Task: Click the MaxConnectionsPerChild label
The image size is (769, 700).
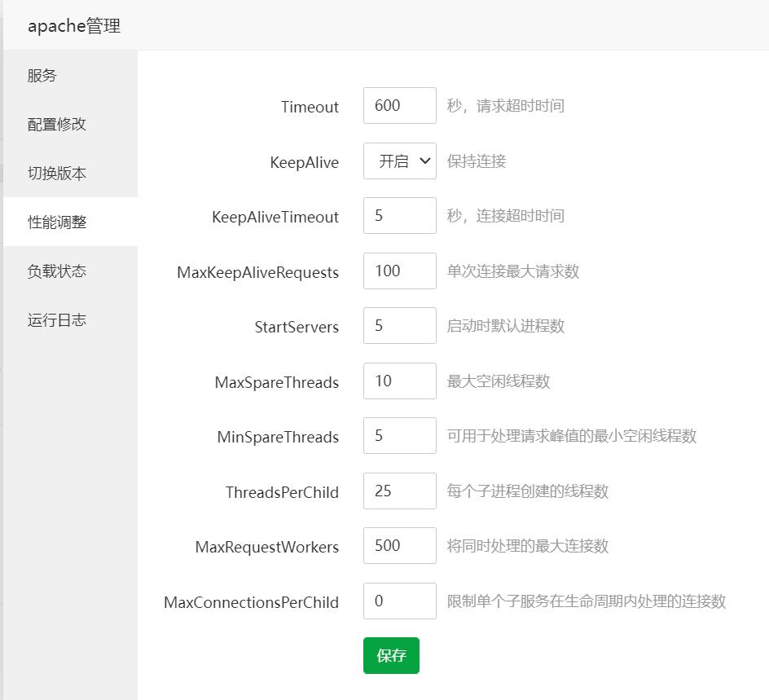Action: click(251, 601)
